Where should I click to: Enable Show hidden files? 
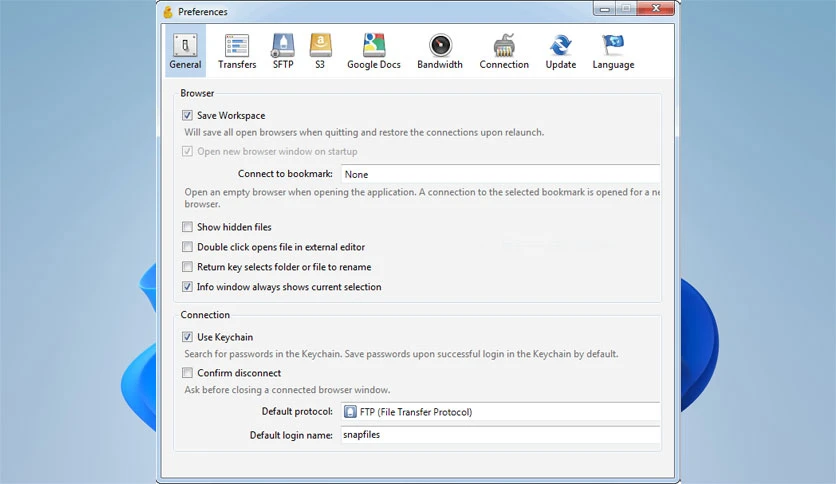(x=187, y=227)
